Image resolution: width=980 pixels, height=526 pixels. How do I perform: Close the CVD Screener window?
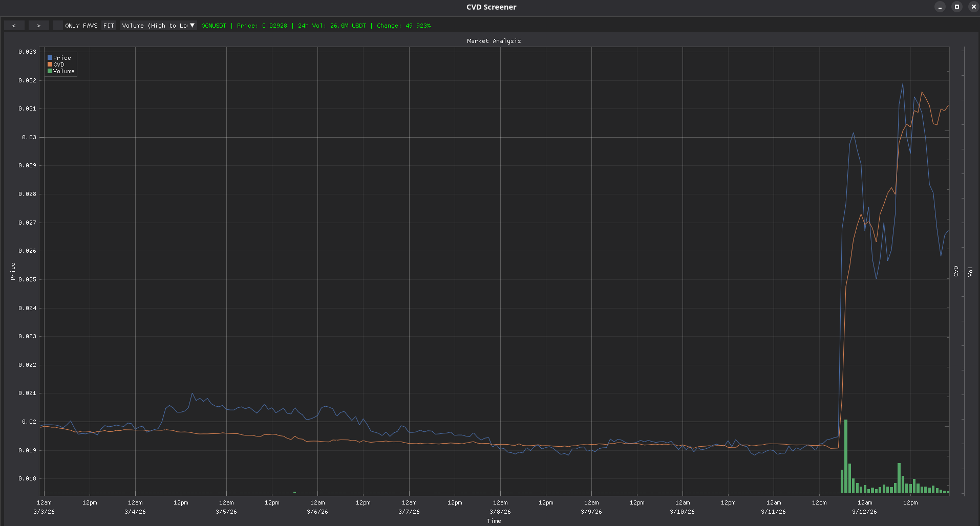tap(973, 7)
